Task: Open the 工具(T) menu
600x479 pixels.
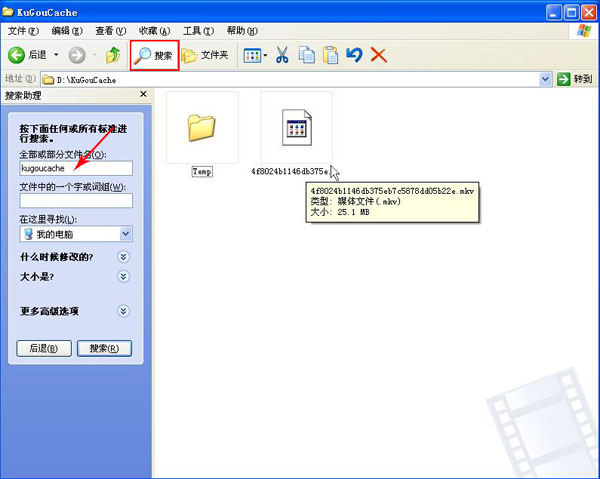Action: click(198, 31)
